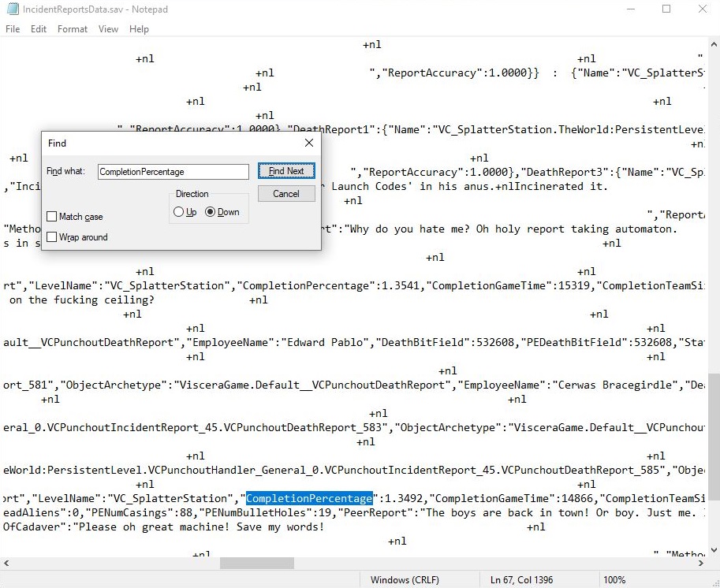
Task: Close the Find dialog with X
Action: coord(309,143)
